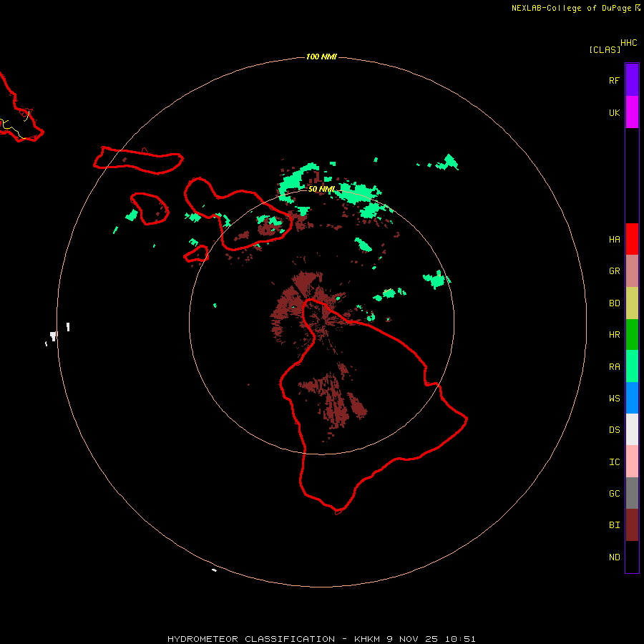Click the 'KHKM' radar site identifier
Viewport: 644px width, 644px height.
pos(367,639)
